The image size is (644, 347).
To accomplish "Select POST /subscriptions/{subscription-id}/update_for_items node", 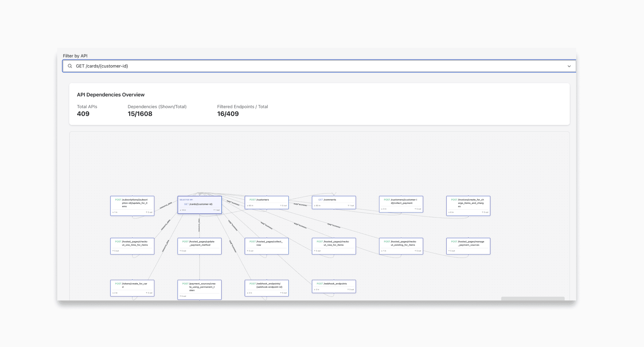I will [132, 205].
